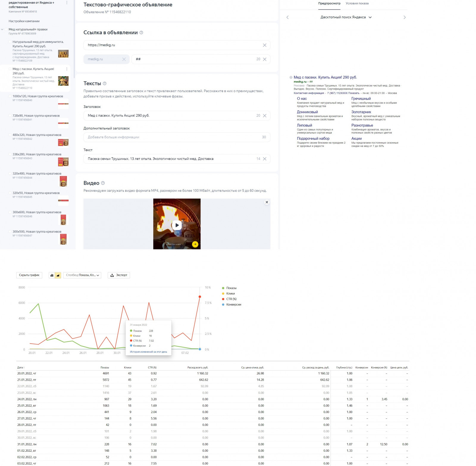476x466 pixels.
Task: Click 'Гречишный' sitelink in preview
Action: coord(361,99)
